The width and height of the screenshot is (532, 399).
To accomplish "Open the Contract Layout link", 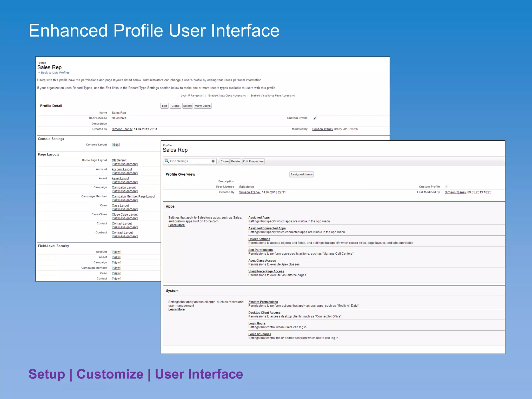I will 122,233.
